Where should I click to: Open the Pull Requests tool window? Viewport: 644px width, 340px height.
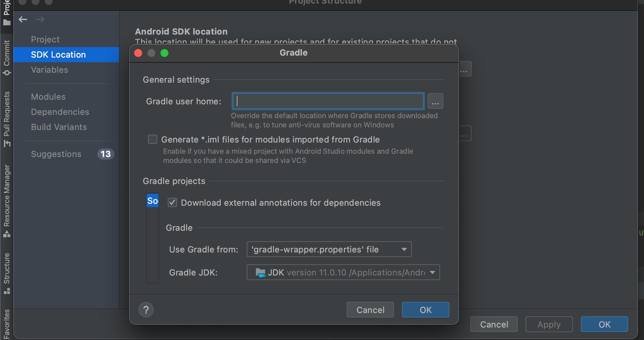(x=7, y=118)
